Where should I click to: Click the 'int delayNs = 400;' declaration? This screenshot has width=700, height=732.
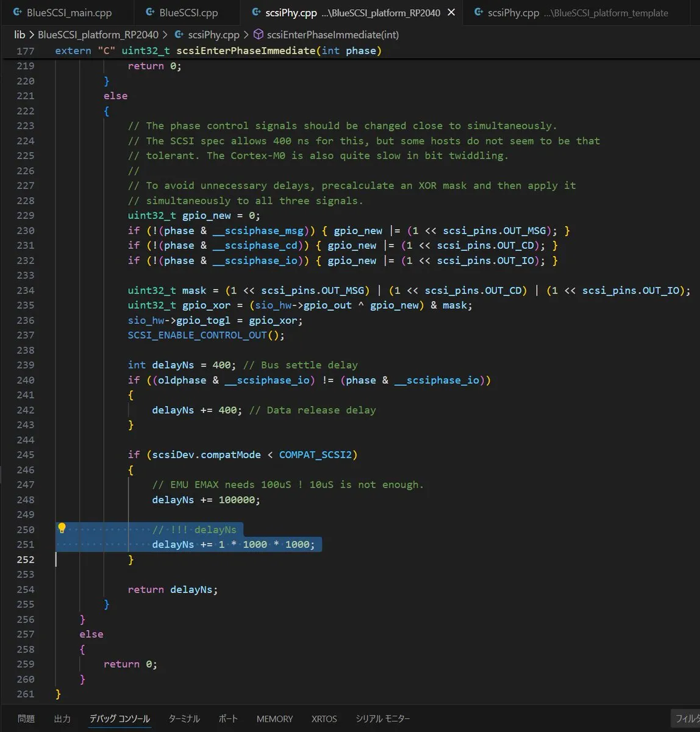tap(182, 365)
